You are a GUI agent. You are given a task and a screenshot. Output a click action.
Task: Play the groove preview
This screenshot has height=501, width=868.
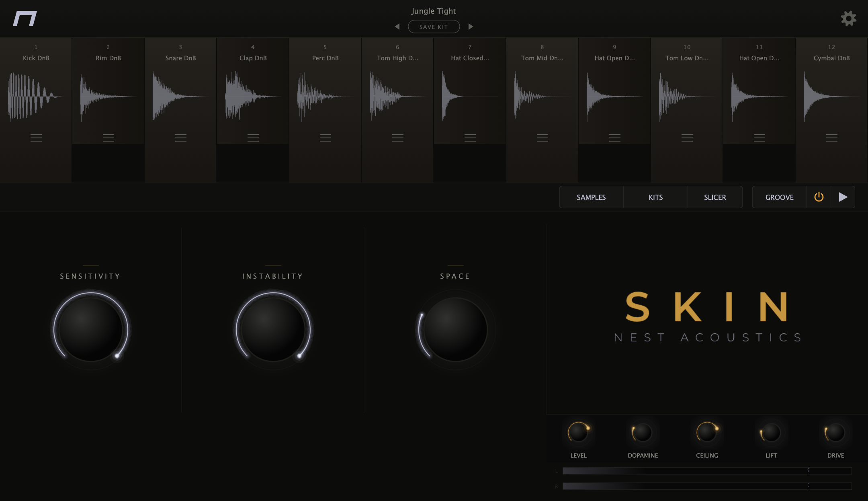tap(843, 197)
